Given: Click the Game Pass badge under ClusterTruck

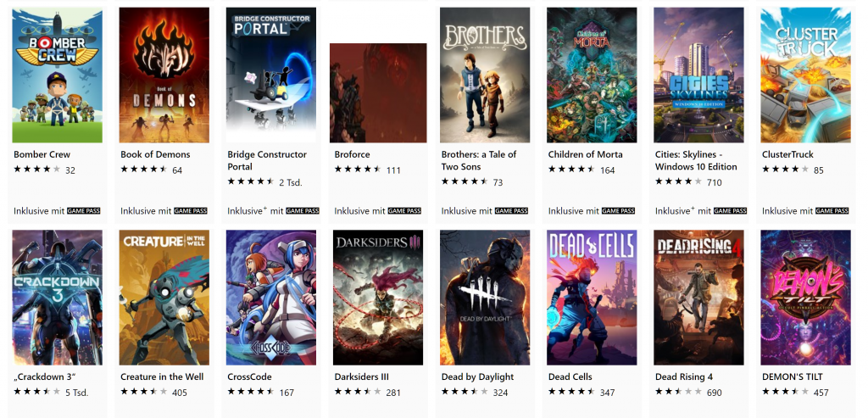Looking at the screenshot, I should tap(832, 211).
